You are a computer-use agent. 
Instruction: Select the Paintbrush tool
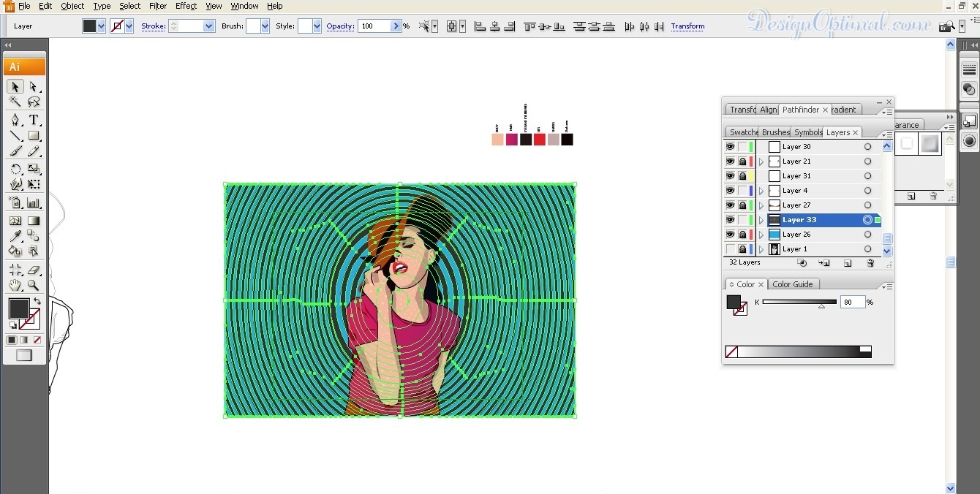15,151
